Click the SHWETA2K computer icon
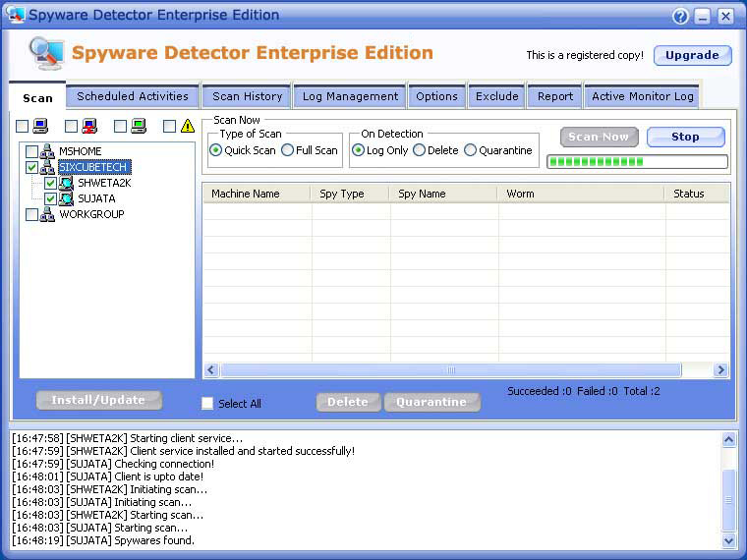Viewport: 747px width, 560px height. pyautogui.click(x=66, y=183)
